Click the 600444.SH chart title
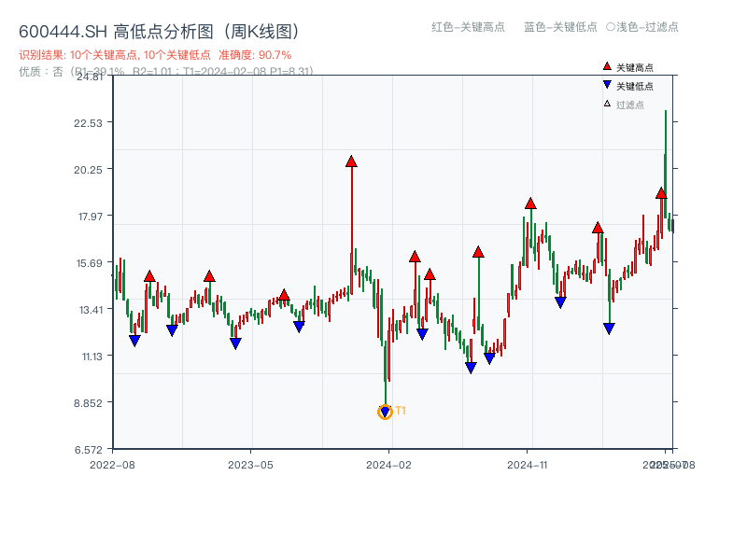 159,32
